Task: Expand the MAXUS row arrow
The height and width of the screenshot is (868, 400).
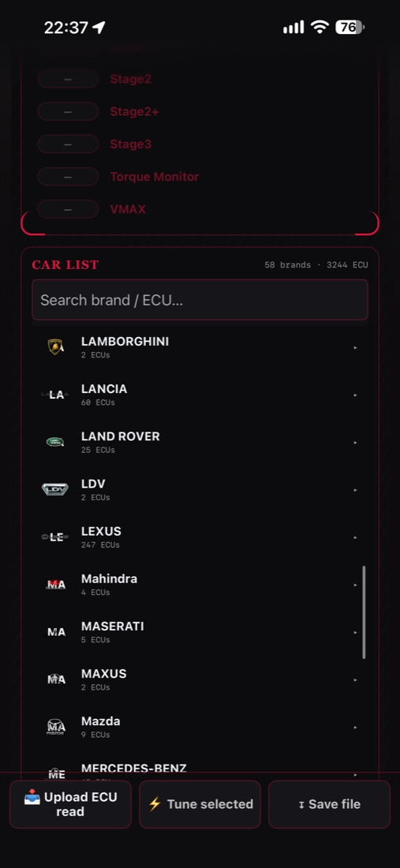Action: pos(355,679)
